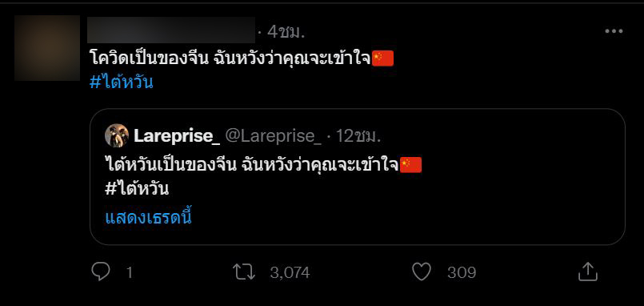
Task: Click the retweet count 3,074
Action: (x=290, y=272)
